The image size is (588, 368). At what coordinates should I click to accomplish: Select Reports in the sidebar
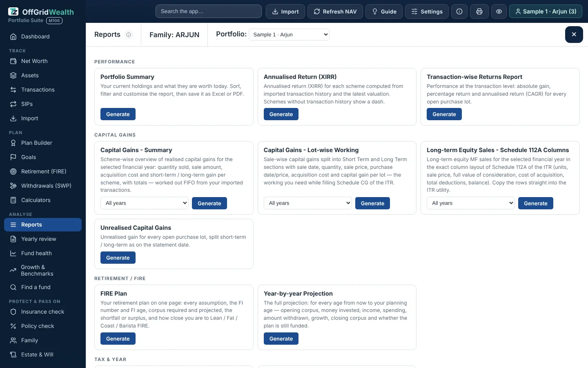[x=43, y=224]
